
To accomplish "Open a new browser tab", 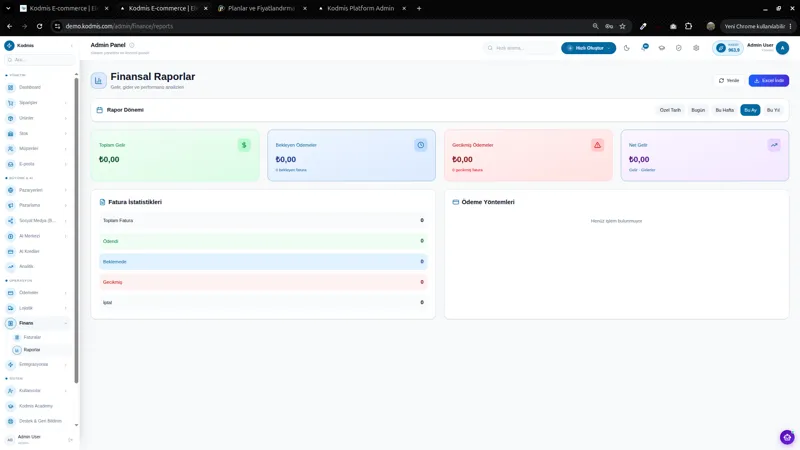I will [419, 8].
